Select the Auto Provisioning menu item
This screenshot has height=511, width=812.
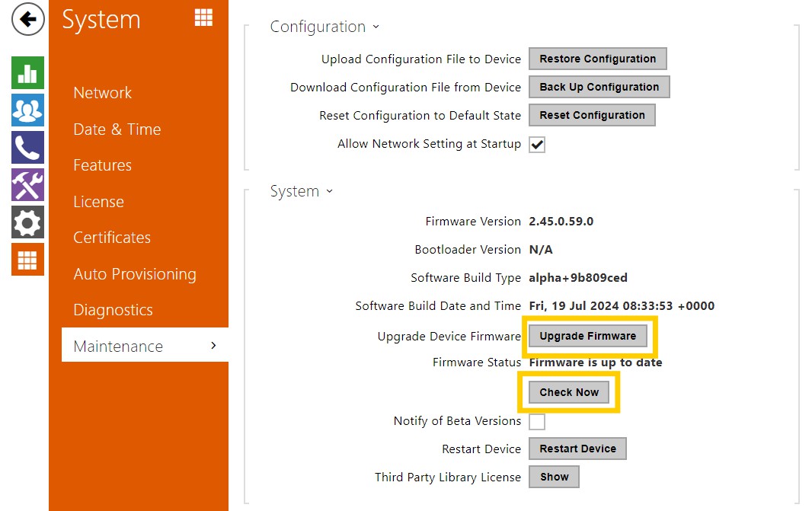[134, 274]
